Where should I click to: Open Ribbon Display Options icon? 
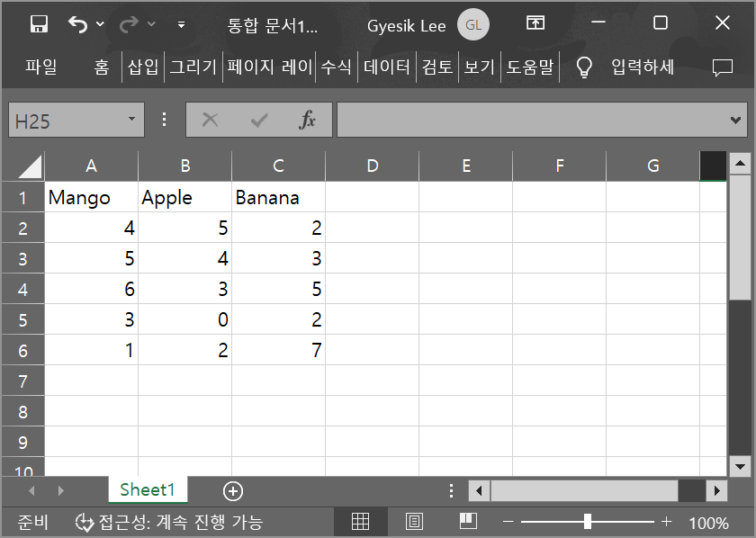[535, 24]
